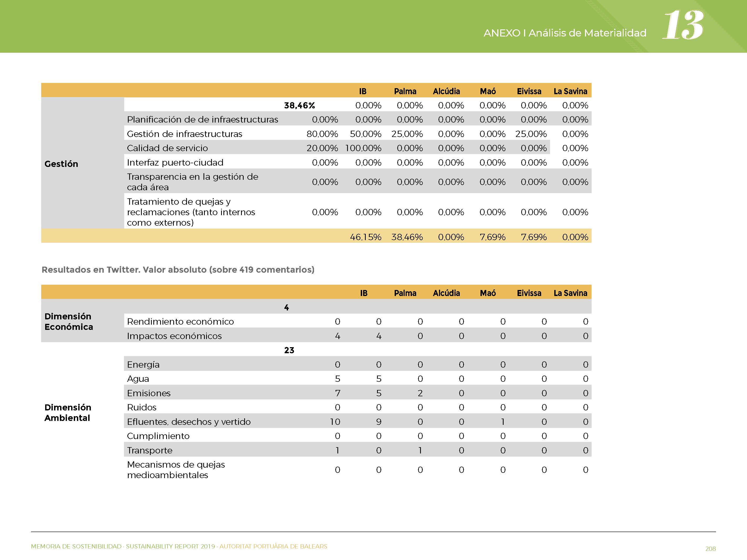This screenshot has height=560, width=747.
Task: Select the bold total 4 under Dimensión Económica
Action: point(286,308)
